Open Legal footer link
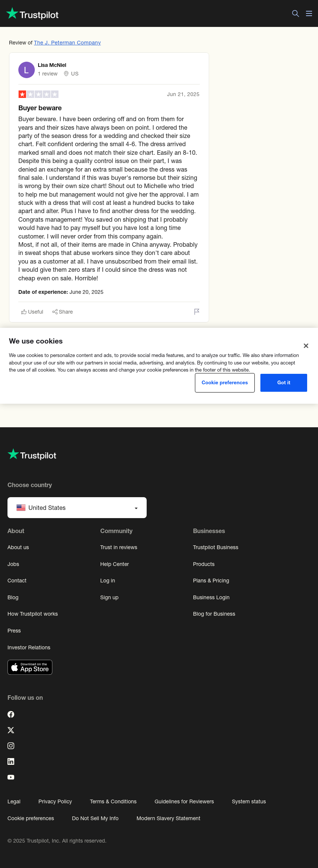Screen dimensions: 318x868 [14, 801]
